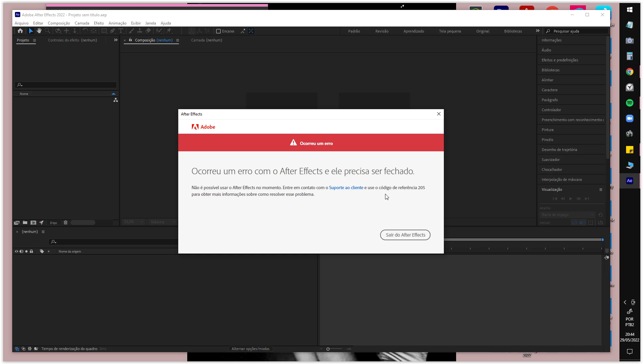Viewport: 643px width, 364px height.
Task: Select the Rectangle shape tool
Action: pos(104,31)
